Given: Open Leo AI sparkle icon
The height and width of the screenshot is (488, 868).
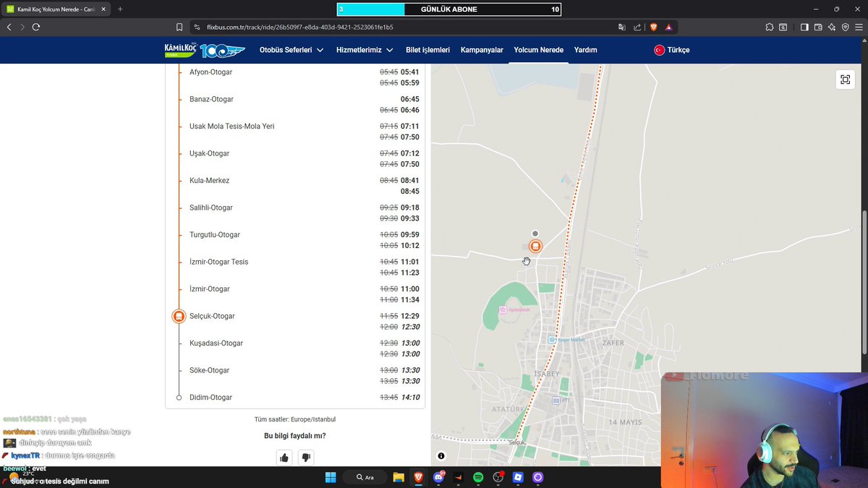Looking at the screenshot, I should click(832, 27).
